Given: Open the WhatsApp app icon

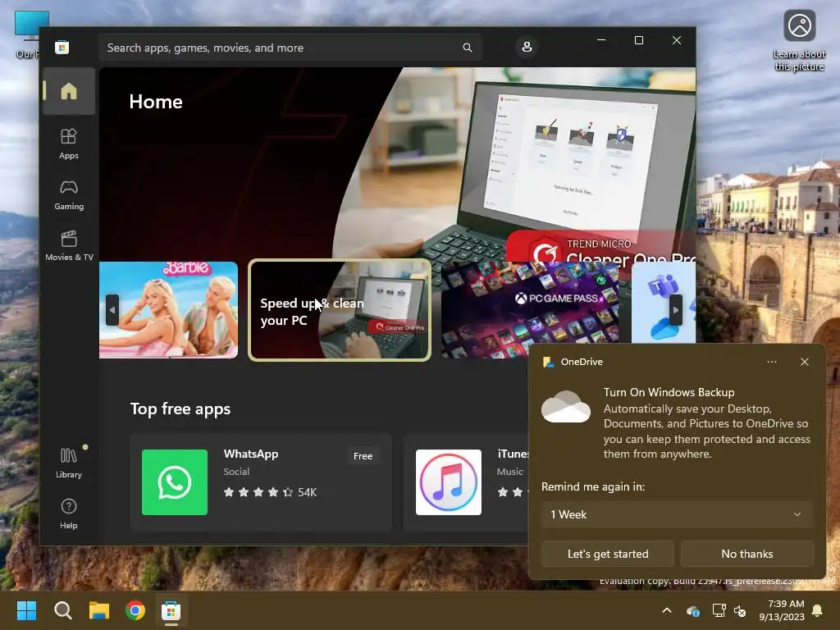Looking at the screenshot, I should pyautogui.click(x=174, y=482).
